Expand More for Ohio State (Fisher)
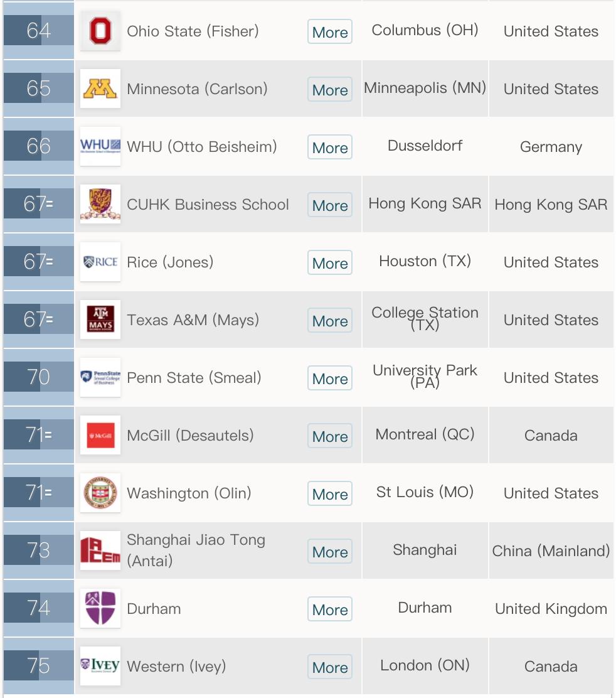 [x=330, y=32]
